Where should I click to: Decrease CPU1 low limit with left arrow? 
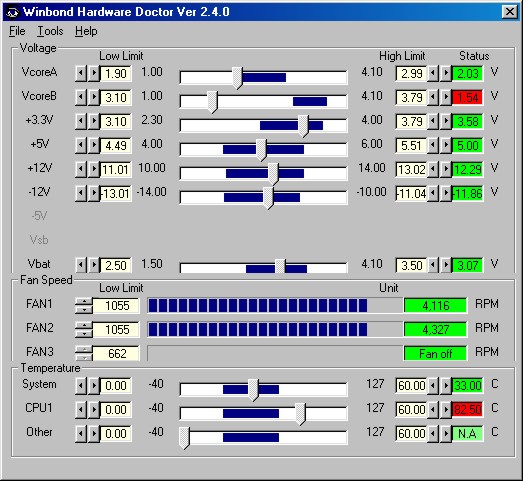pyautogui.click(x=81, y=409)
